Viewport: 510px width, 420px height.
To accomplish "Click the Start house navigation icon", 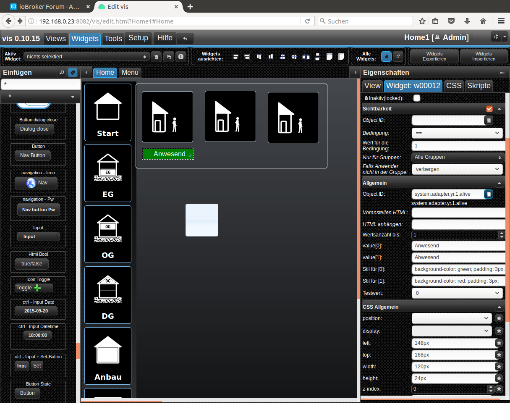I will 108,112.
